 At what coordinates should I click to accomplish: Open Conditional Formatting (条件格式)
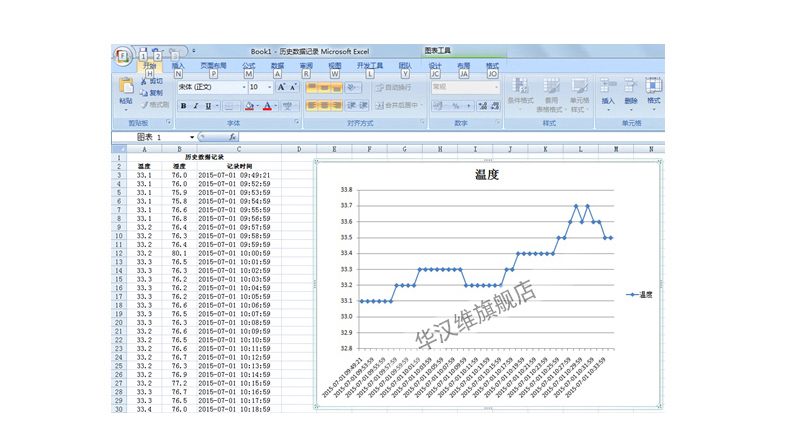pos(520,95)
